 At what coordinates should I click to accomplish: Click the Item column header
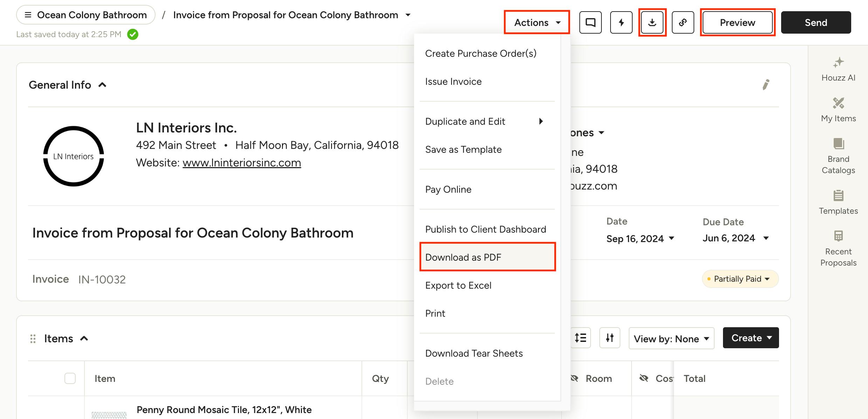click(x=105, y=378)
